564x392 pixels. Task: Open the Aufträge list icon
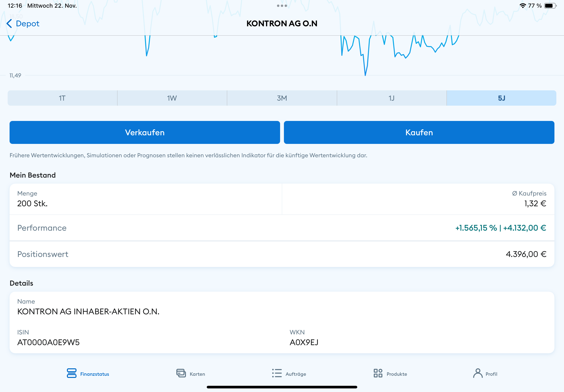pyautogui.click(x=277, y=373)
